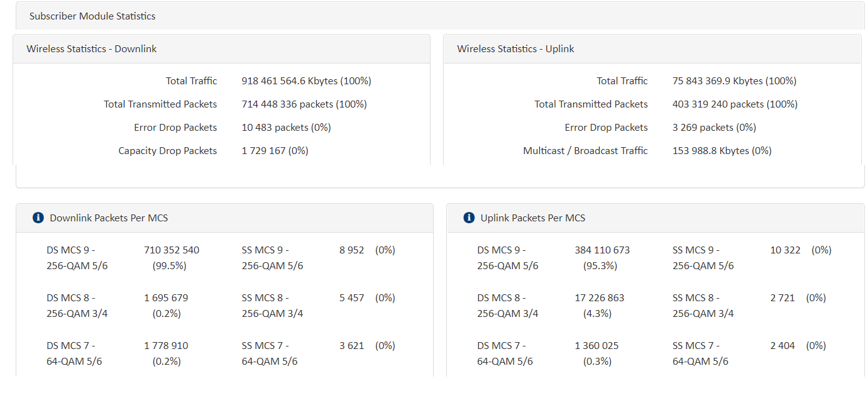Click the downlink Total Traffic value 918 461 564.6 Kbytes
Viewport: 868px width, 410px height.
click(x=306, y=81)
